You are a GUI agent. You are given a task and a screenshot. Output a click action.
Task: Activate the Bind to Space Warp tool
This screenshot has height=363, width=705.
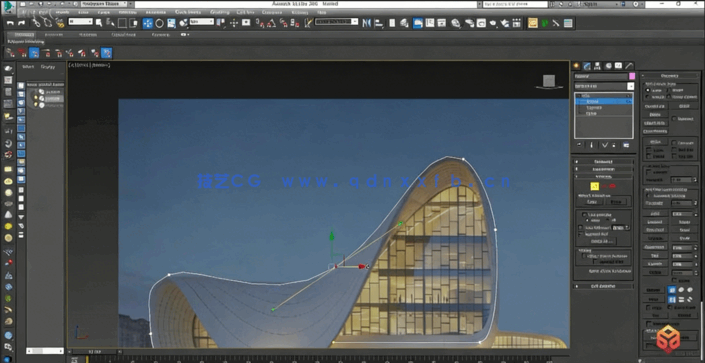(x=59, y=23)
